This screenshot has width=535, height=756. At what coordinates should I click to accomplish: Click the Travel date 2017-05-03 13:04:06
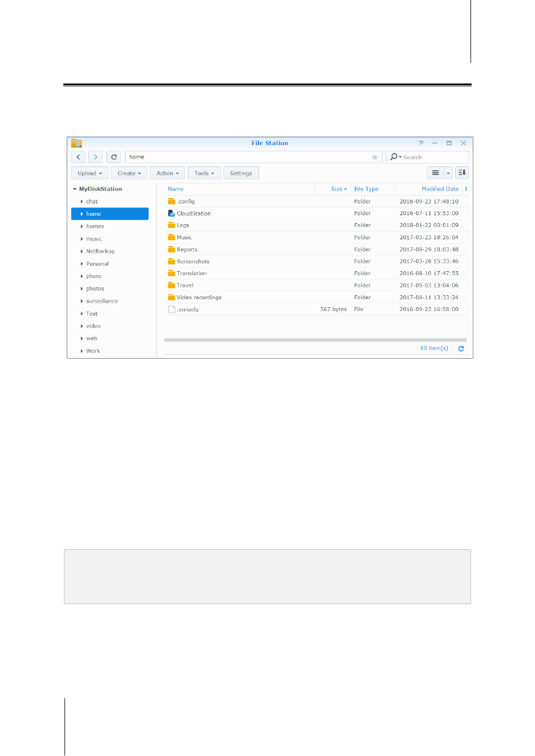pyautogui.click(x=429, y=285)
